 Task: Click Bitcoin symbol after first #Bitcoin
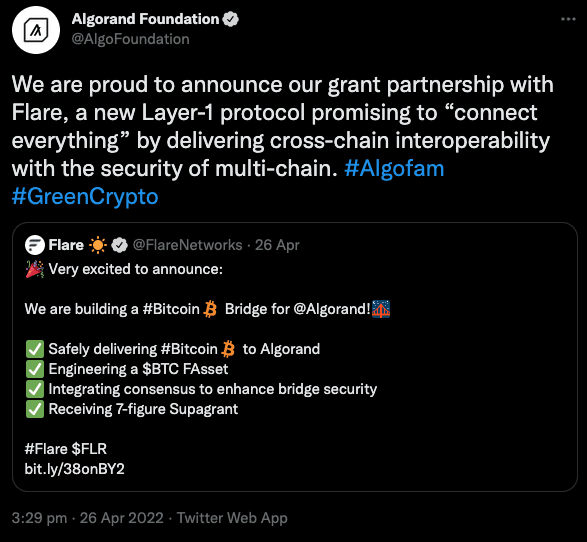click(x=210, y=309)
